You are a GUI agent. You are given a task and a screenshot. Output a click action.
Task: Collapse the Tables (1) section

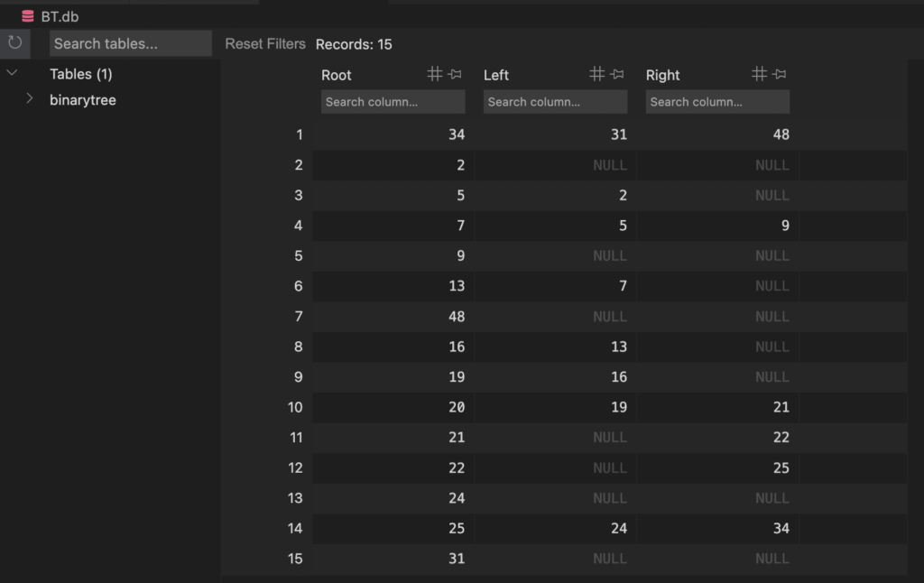click(13, 73)
